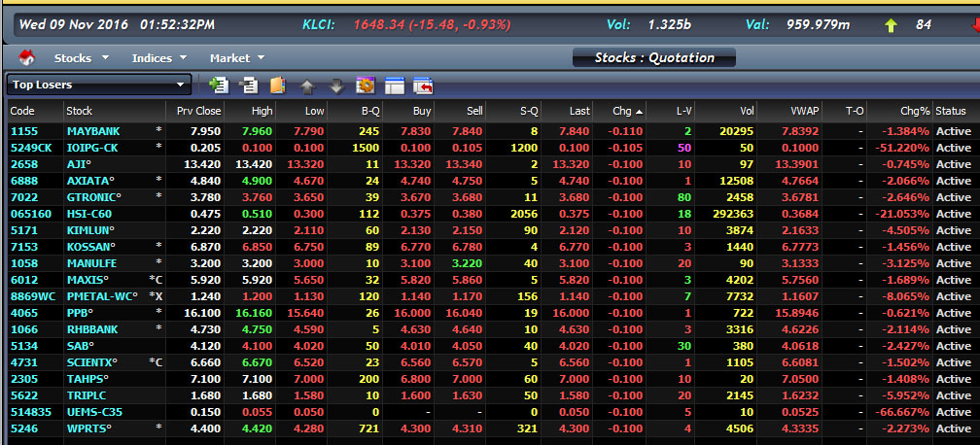
Task: Select the UEMS-C35 stock name
Action: click(94, 412)
